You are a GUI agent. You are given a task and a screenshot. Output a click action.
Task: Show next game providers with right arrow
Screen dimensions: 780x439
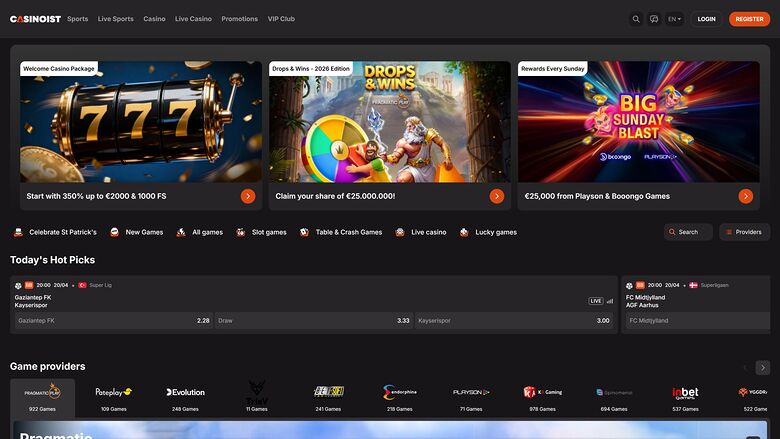763,367
